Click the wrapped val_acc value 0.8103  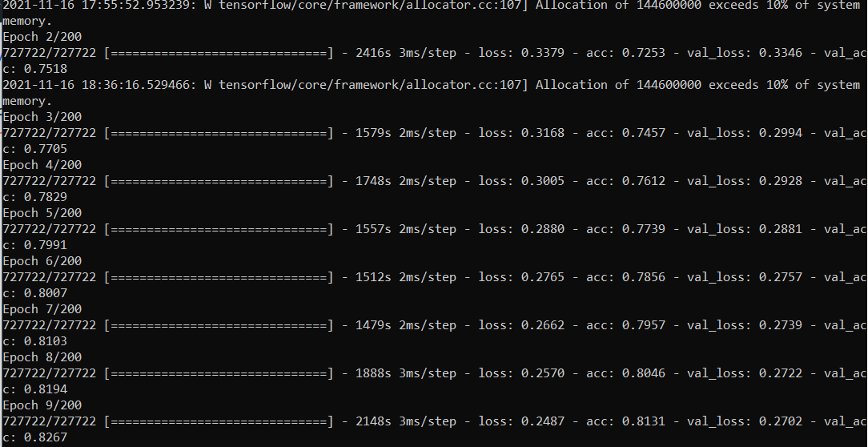click(46, 342)
